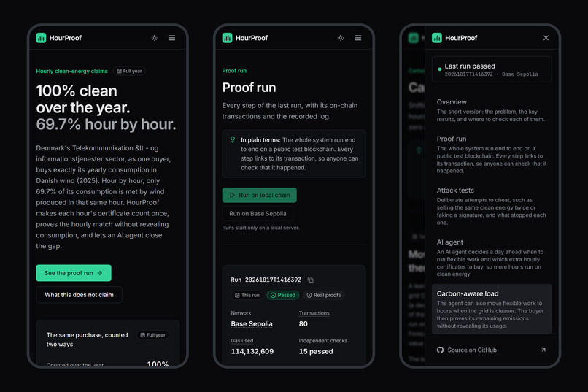This screenshot has height=392, width=588.
Task: Click HourProof logo in middle phone
Action: [245, 38]
